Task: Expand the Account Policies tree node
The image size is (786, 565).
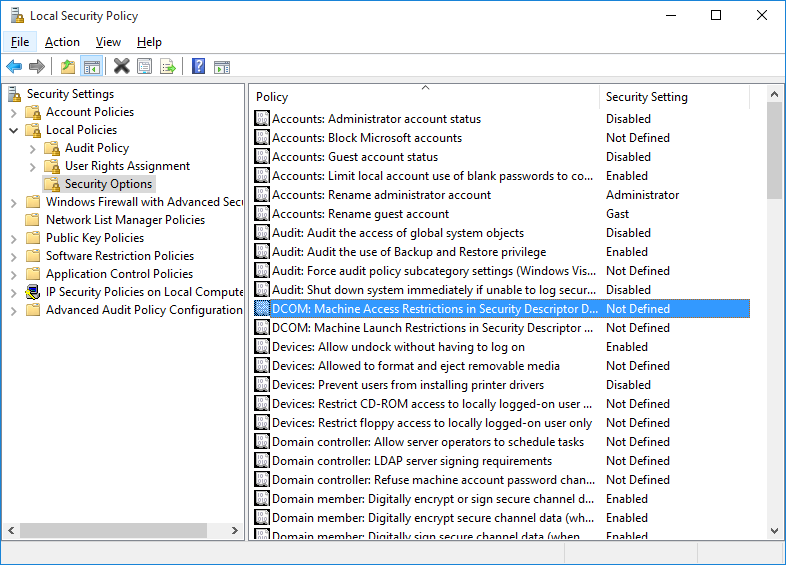Action: 14,112
